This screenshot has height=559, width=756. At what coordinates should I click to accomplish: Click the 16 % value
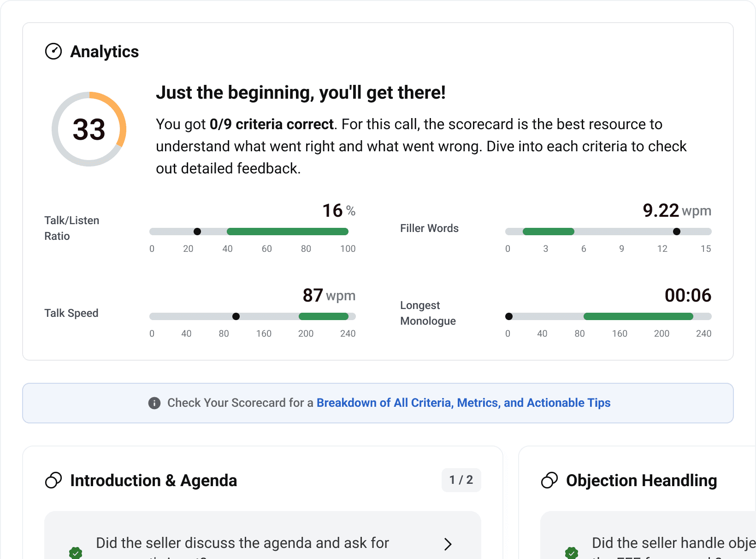pos(339,211)
